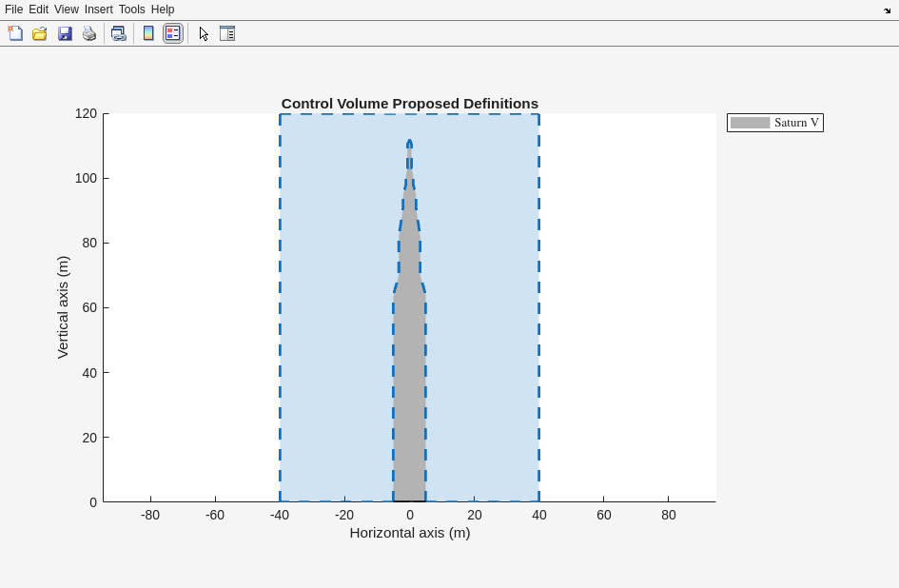The image size is (899, 588).
Task: Select the 'Saturn V' legend label
Action: coord(796,123)
